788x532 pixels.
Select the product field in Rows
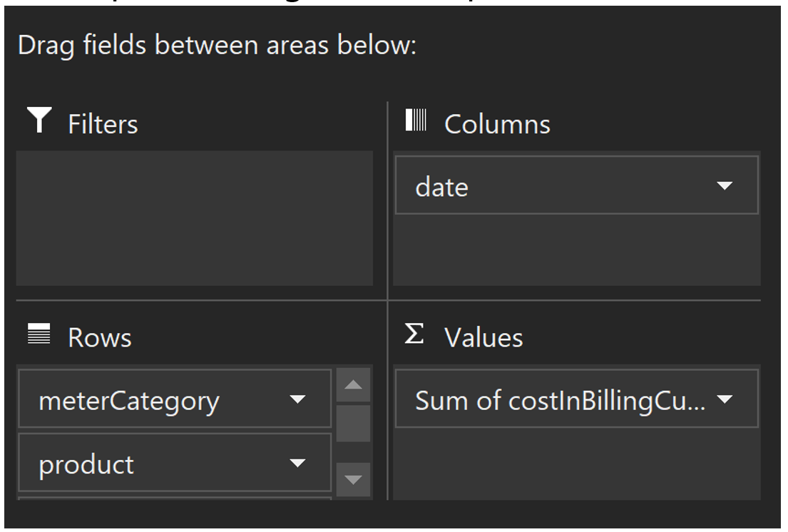(x=143, y=464)
